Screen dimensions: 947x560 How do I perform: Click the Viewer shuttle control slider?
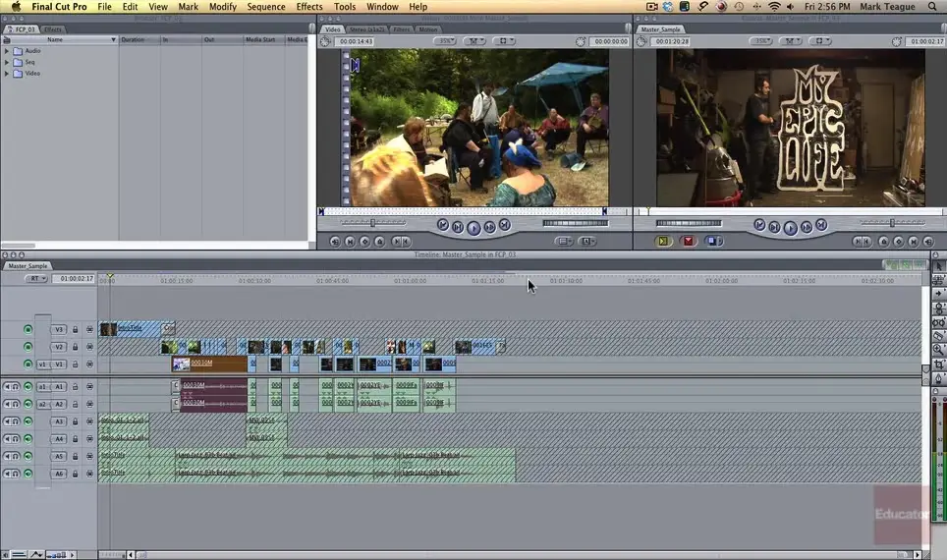[x=372, y=223]
